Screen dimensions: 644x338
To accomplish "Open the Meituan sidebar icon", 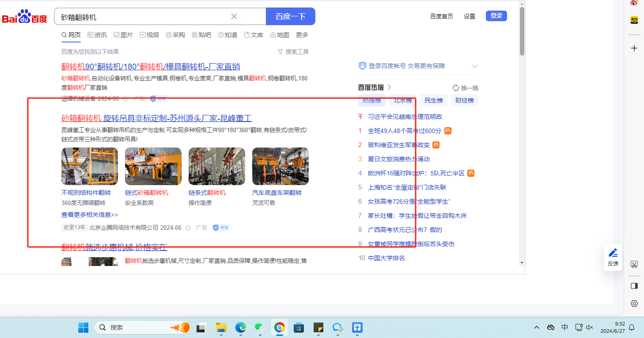I will pyautogui.click(x=634, y=20).
